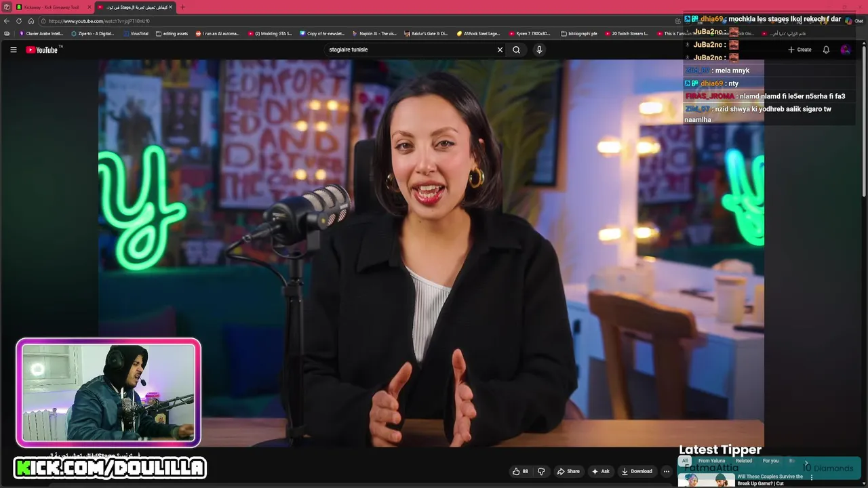Select the 'Related' filter chip

coord(744,461)
